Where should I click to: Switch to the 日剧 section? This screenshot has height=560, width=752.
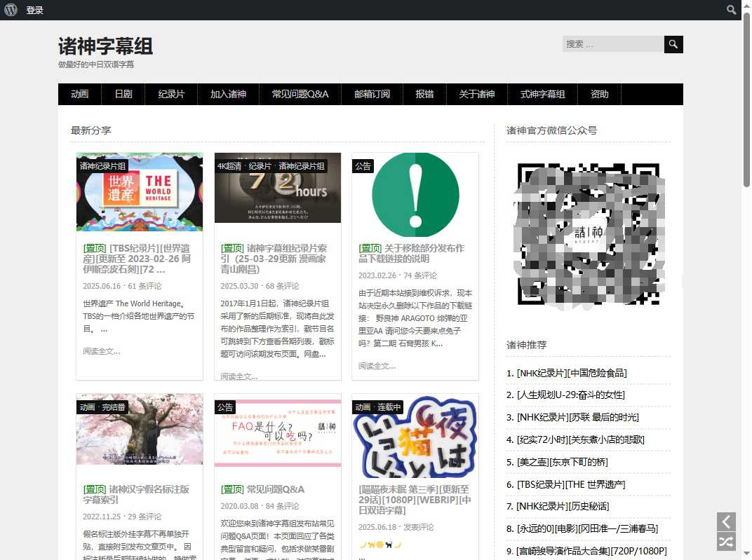pos(123,94)
